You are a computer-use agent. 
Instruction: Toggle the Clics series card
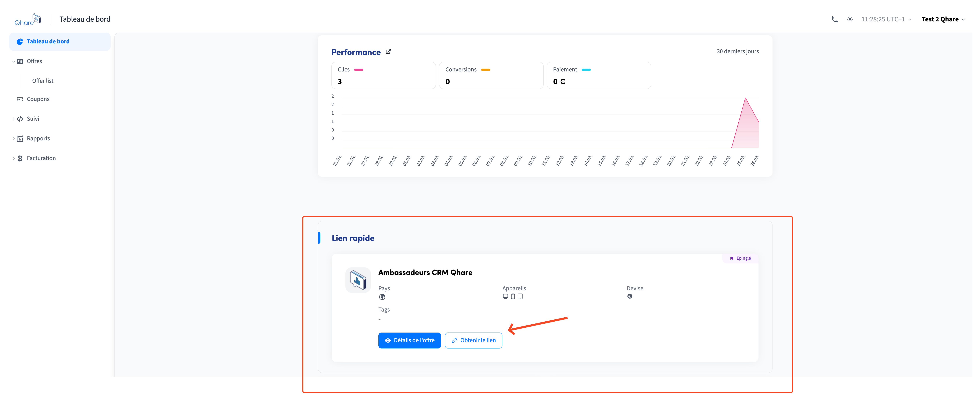click(384, 75)
